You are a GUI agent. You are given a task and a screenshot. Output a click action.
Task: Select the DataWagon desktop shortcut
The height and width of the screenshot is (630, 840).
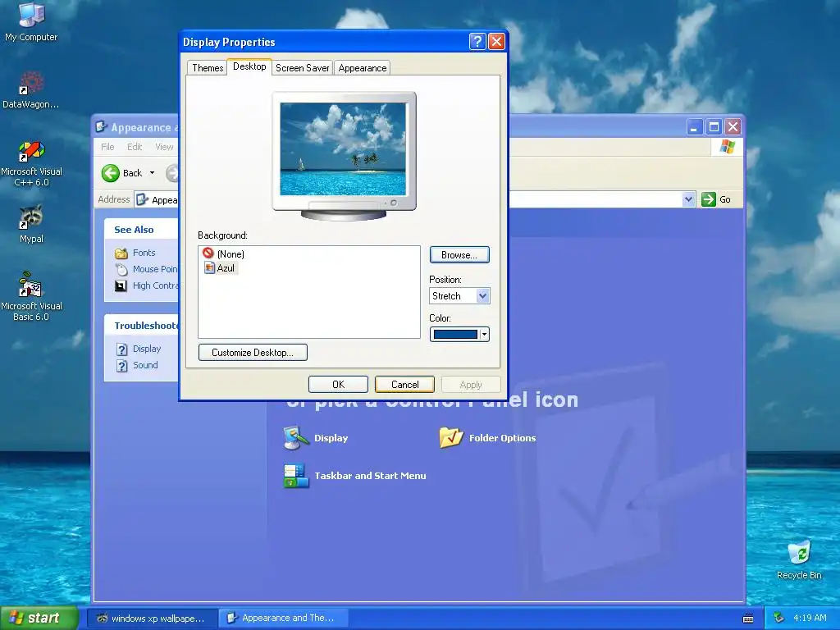[31, 90]
